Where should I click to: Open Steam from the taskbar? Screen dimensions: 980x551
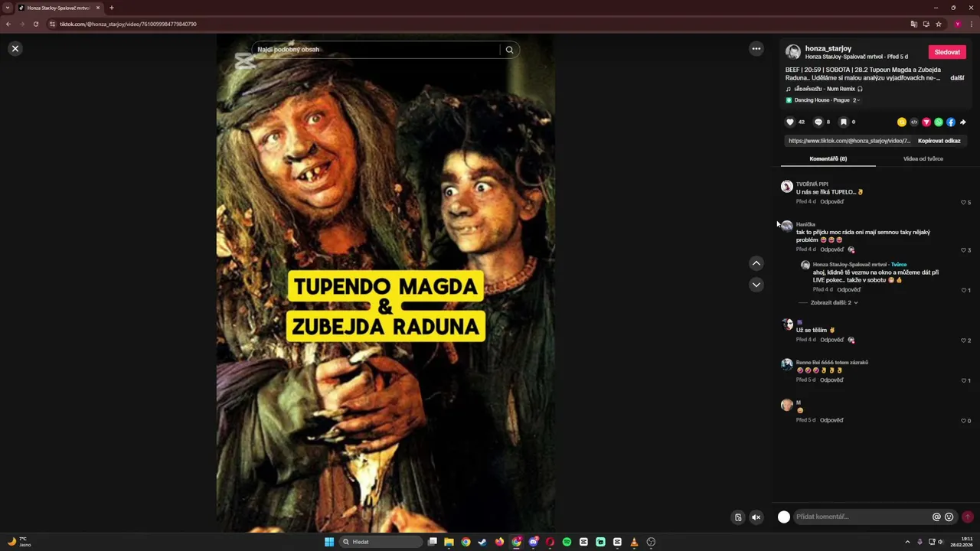(x=482, y=542)
